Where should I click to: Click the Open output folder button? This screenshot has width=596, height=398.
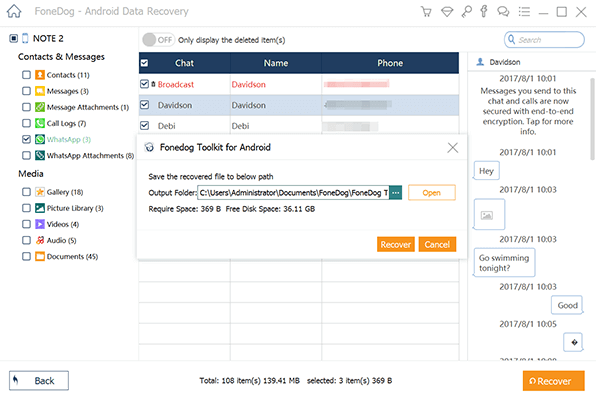pyautogui.click(x=432, y=193)
